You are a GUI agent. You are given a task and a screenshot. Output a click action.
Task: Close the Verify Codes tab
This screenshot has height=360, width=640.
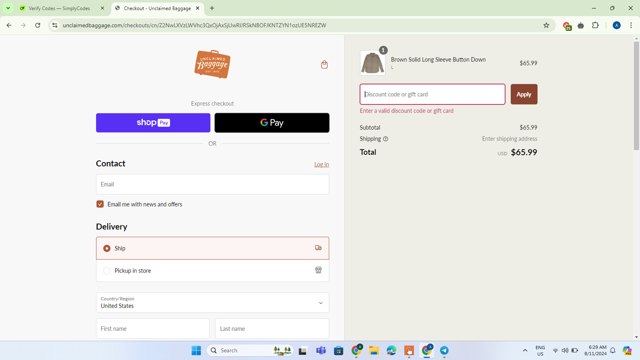click(x=102, y=8)
